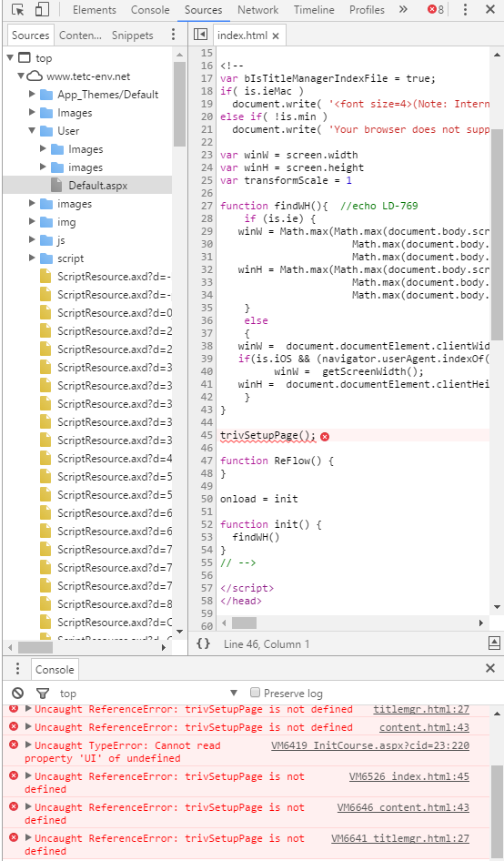
Task: Close the index.html file tab
Action: [276, 35]
